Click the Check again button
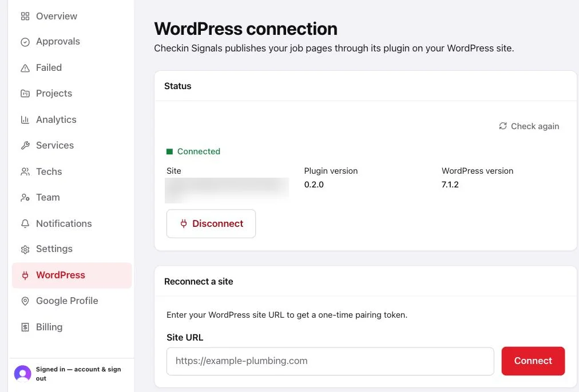The height and width of the screenshot is (392, 579). (529, 126)
